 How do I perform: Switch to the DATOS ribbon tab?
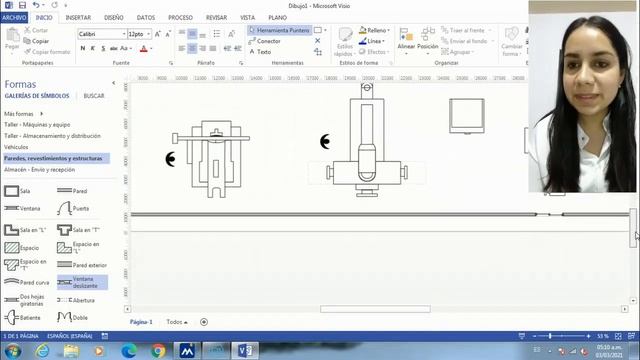click(146, 18)
